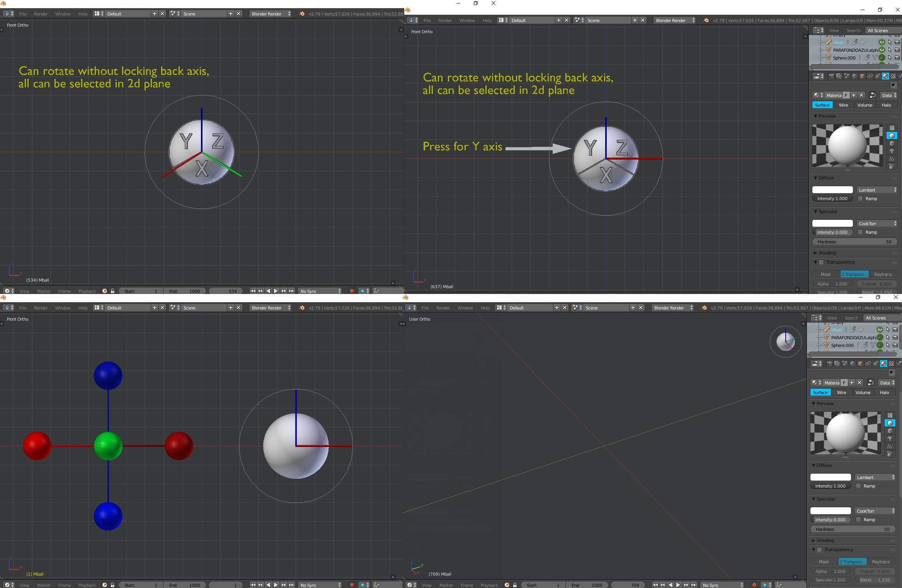The height and width of the screenshot is (588, 902).
Task: Open Render menu in top-right window
Action: pyautogui.click(x=445, y=20)
